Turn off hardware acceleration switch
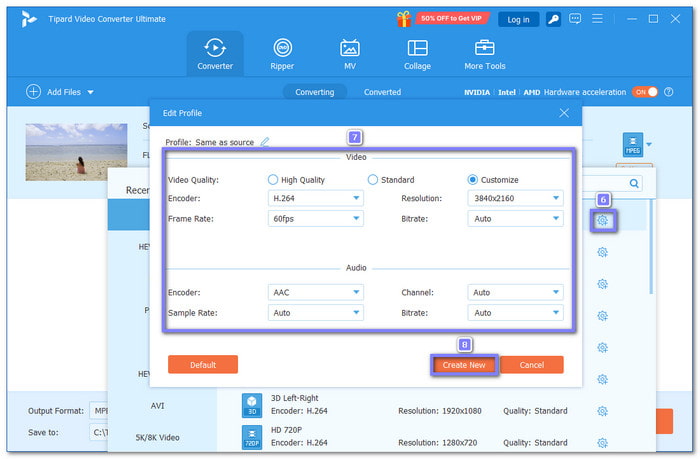The image size is (700, 459). click(x=645, y=92)
